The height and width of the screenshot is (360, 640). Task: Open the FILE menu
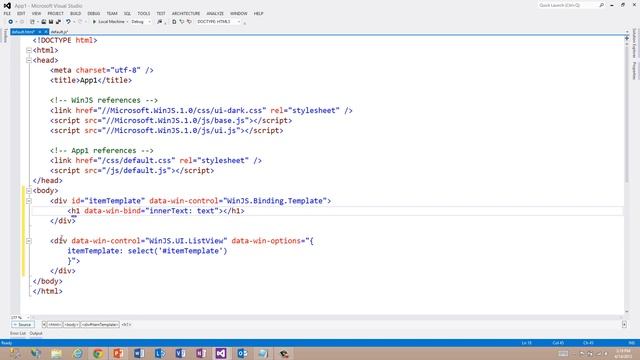pos(7,13)
